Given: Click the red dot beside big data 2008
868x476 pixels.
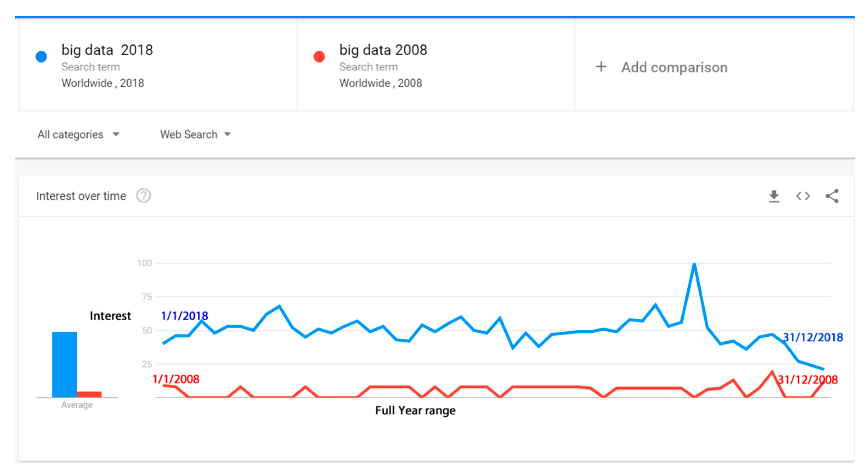Looking at the screenshot, I should [319, 56].
